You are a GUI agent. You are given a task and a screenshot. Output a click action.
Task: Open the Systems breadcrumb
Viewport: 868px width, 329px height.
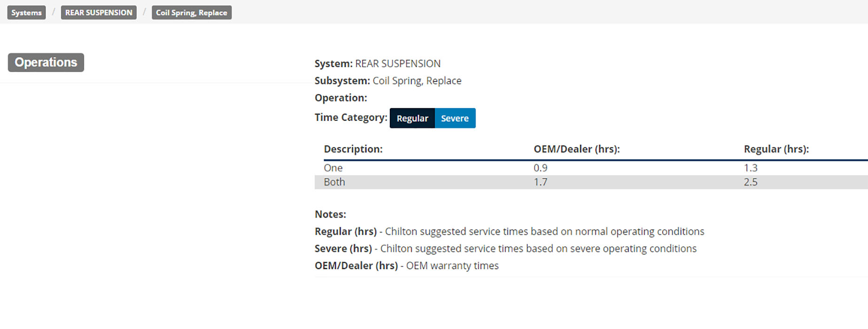click(x=26, y=13)
